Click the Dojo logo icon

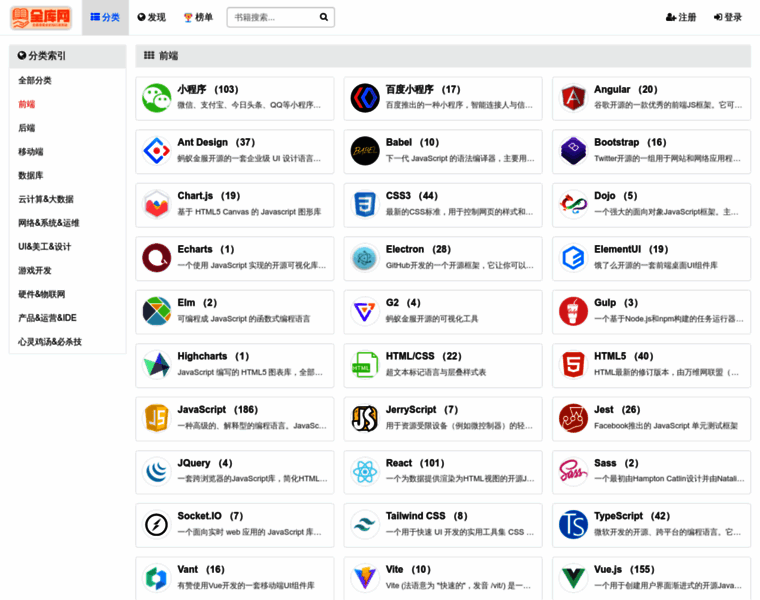[x=573, y=205]
